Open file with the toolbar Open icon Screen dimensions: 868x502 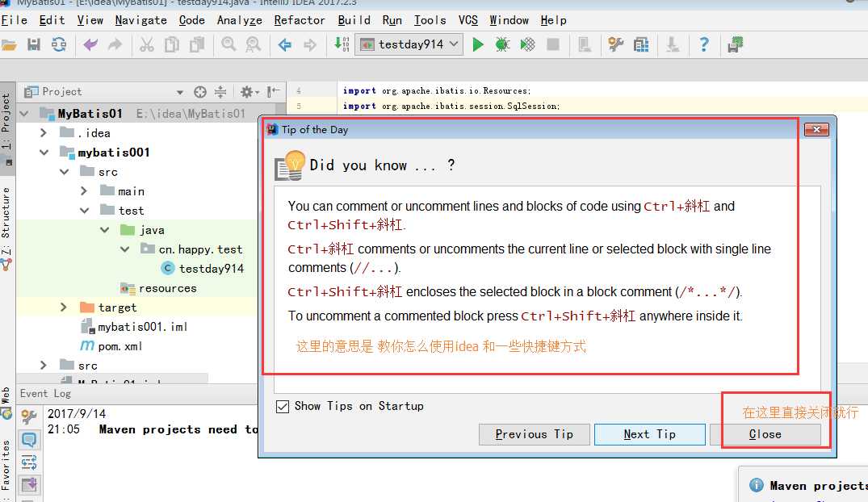(9, 45)
